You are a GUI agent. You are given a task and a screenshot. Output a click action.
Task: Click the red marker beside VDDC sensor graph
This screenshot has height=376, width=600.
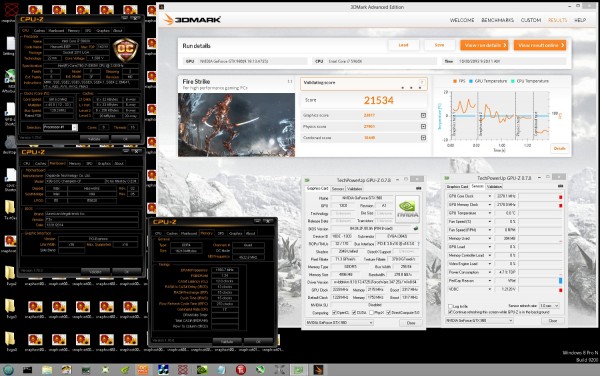[561, 290]
